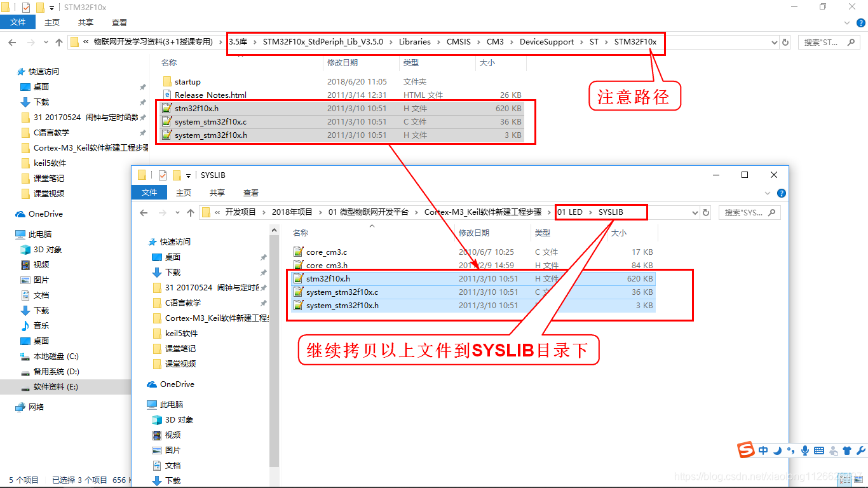This screenshot has width=868, height=488.
Task: Open help in STM32F10x window ribbon
Action: [861, 23]
